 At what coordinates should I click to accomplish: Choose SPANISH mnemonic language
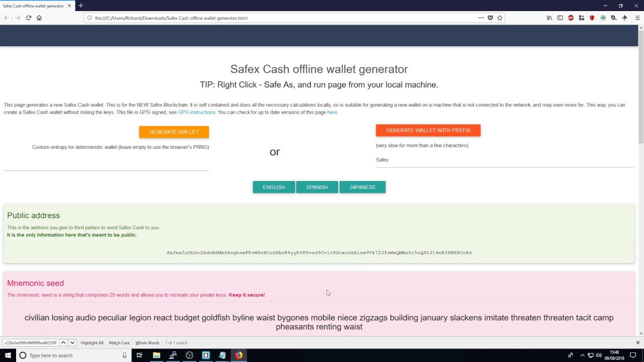[x=317, y=187]
